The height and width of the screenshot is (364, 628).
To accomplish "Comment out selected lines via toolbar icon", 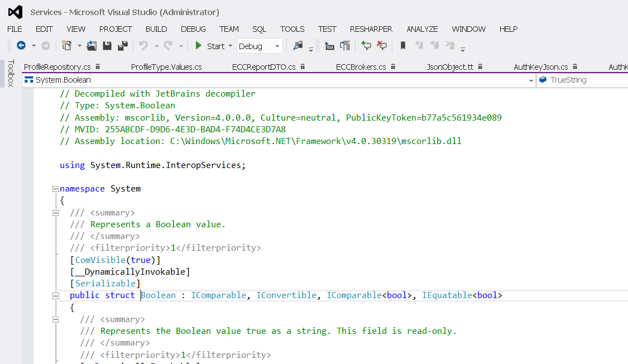I will pos(366,46).
